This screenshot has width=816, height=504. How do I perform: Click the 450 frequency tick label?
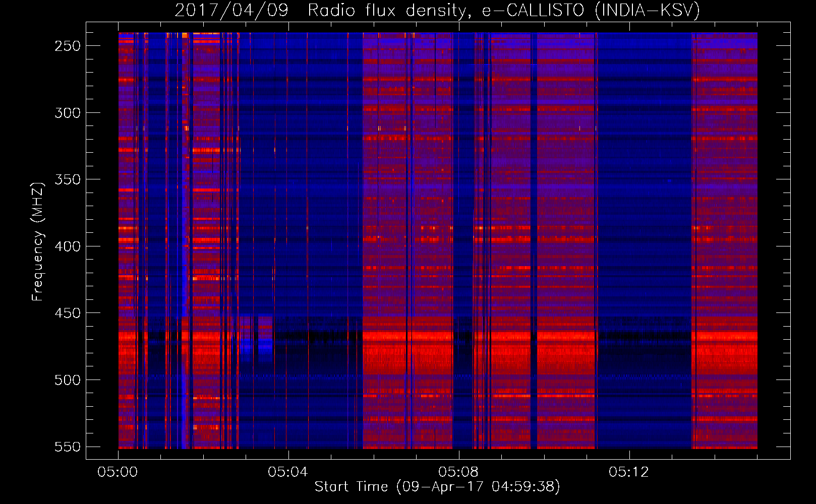point(68,313)
